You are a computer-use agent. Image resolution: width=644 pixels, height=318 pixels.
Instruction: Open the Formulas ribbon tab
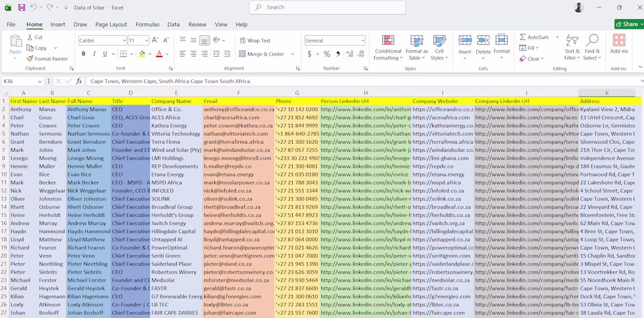pyautogui.click(x=148, y=25)
